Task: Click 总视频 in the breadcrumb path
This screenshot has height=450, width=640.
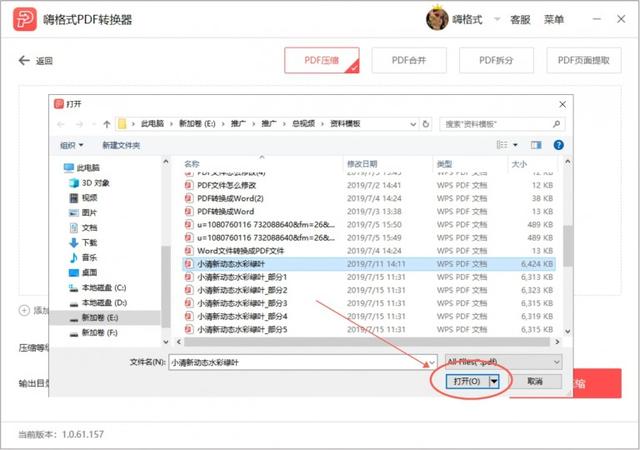Action: point(303,124)
